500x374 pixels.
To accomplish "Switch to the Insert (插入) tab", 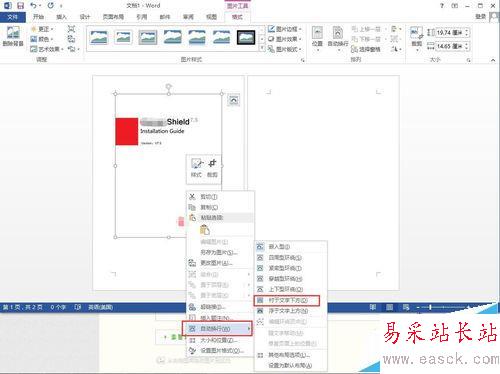I will coord(62,17).
